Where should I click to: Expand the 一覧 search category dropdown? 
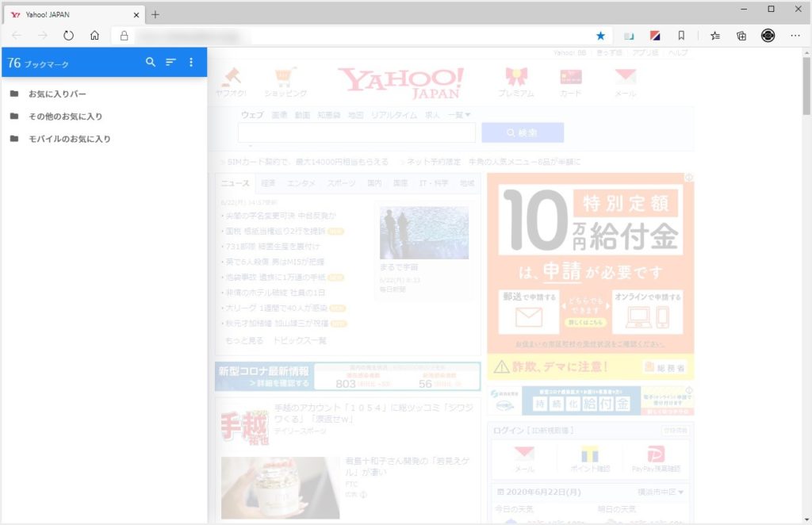pyautogui.click(x=459, y=115)
